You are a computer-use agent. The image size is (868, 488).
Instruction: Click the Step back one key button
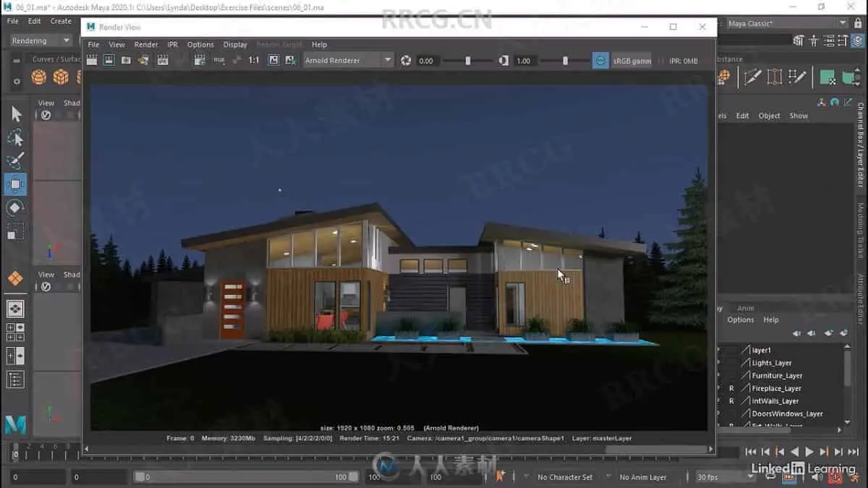tap(780, 452)
